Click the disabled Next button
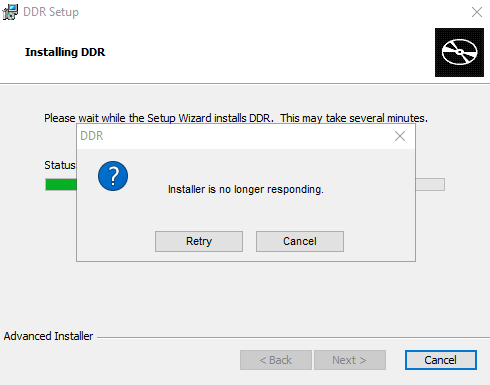The width and height of the screenshot is (490, 385). pyautogui.click(x=350, y=360)
